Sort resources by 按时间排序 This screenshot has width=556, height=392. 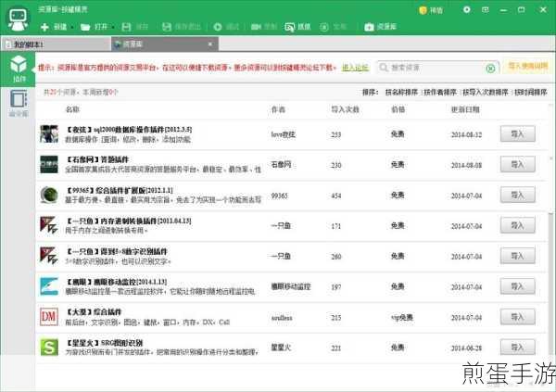pos(530,93)
